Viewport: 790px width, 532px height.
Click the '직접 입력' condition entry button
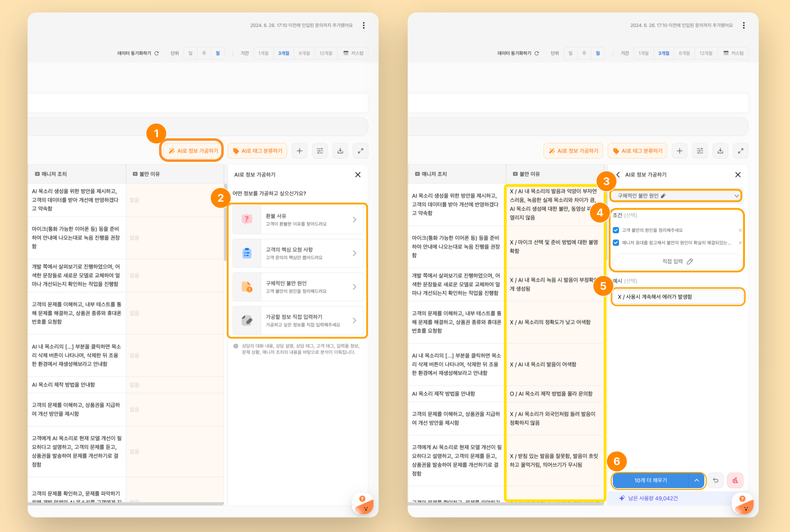tap(677, 261)
